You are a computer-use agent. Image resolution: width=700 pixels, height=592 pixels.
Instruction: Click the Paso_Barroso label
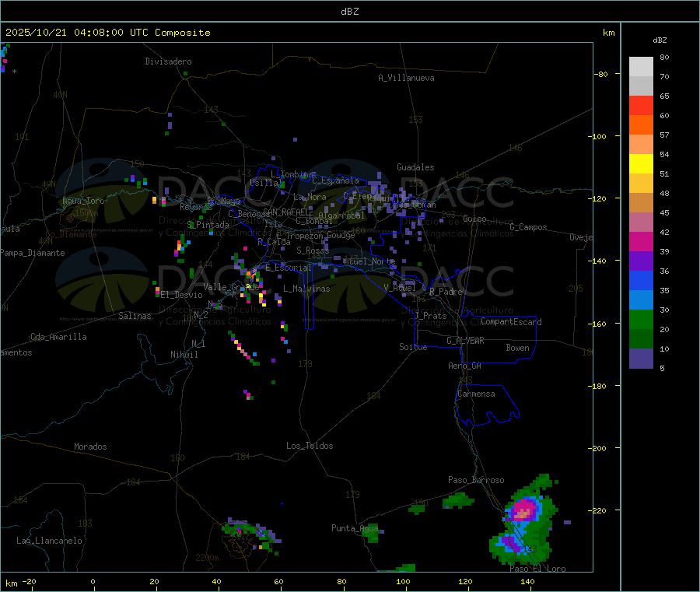[x=476, y=480]
